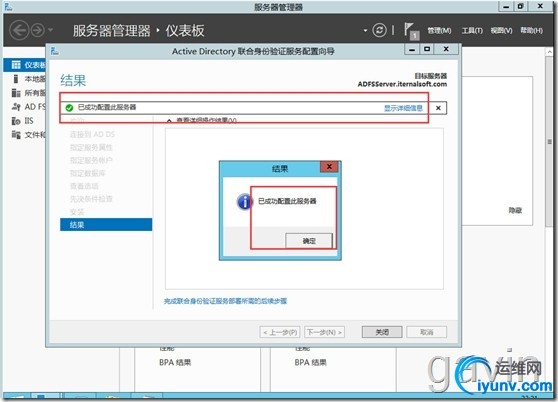The image size is (558, 402).
Task: Select the 指定数据库 wizard step
Action: coord(88,173)
